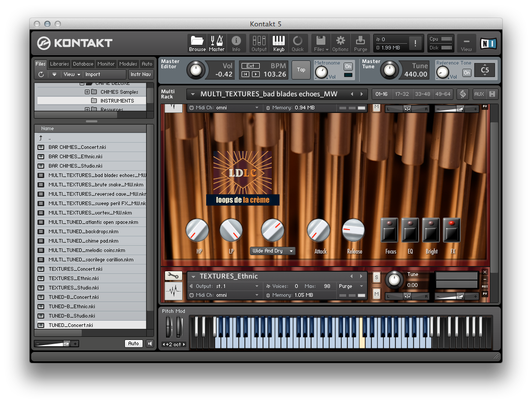Expand the Resources folder

click(87, 109)
